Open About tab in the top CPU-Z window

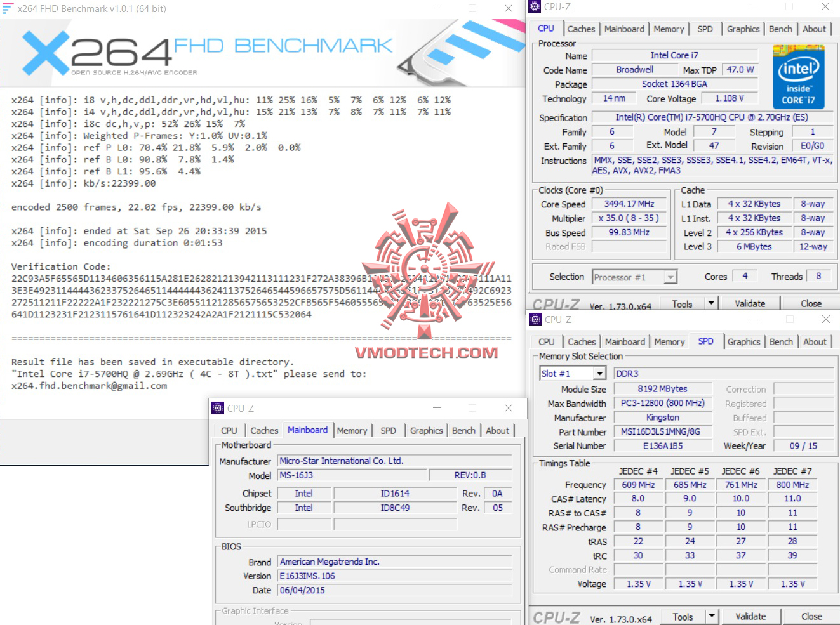[814, 29]
